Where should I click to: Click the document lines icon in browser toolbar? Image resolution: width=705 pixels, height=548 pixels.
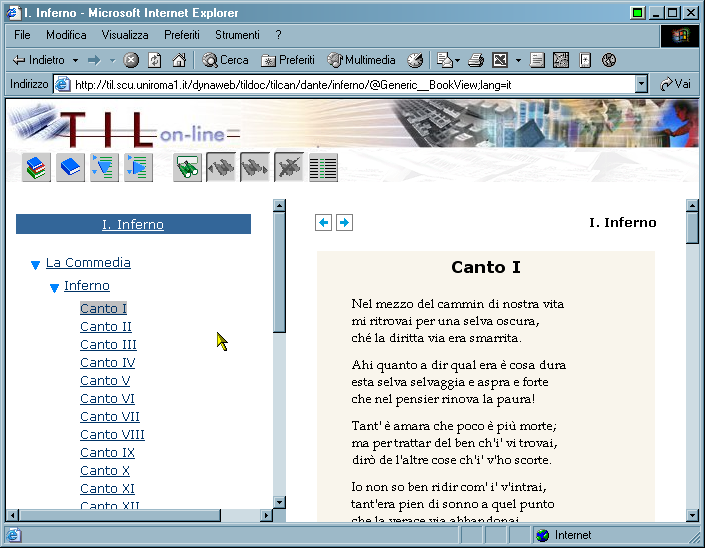click(537, 60)
